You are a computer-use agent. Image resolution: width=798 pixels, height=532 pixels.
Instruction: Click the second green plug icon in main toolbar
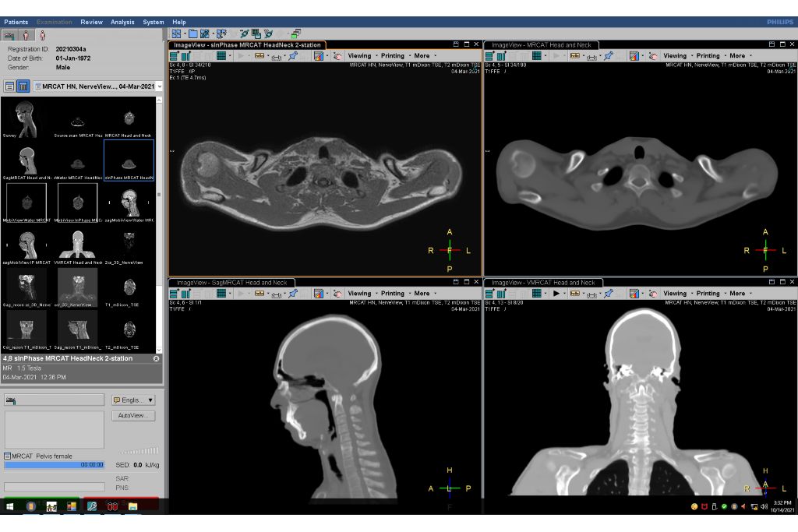[x=268, y=33]
